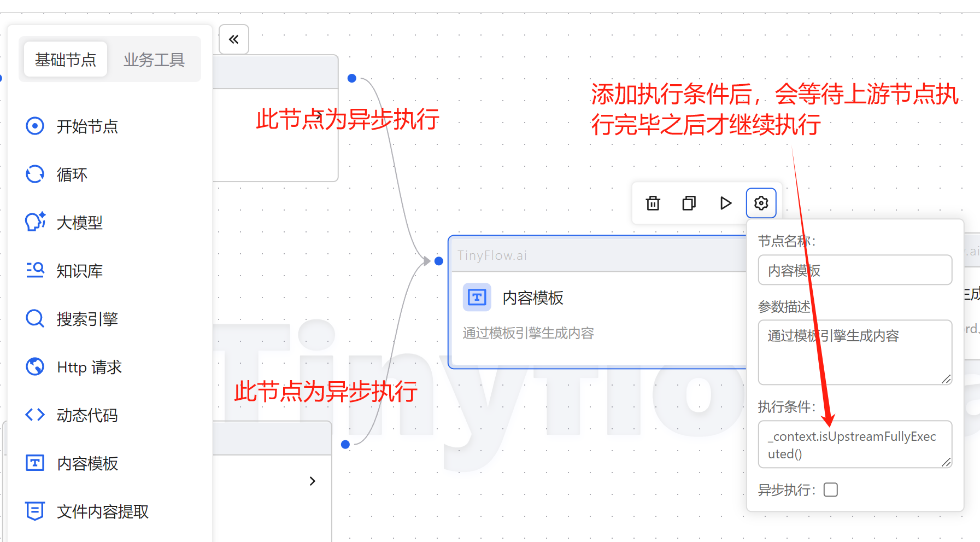Select Http 请求 label in sidebar
Viewport: 980px width, 542px height.
[90, 368]
